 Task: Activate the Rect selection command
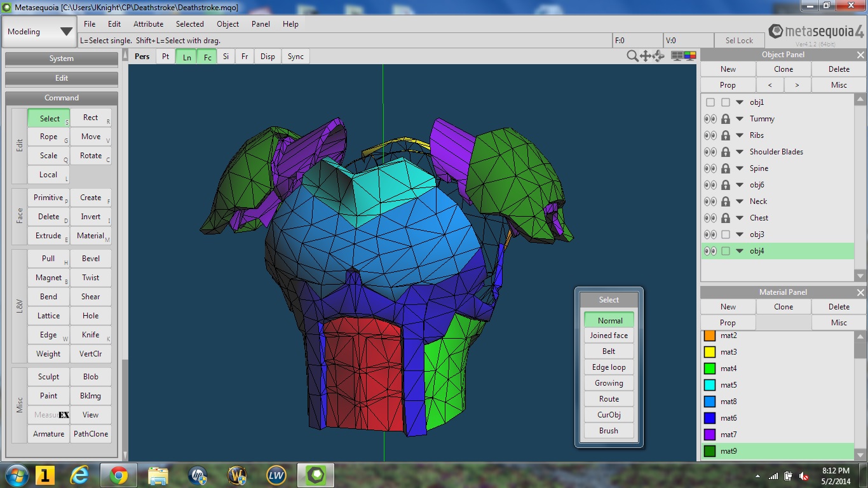click(91, 118)
